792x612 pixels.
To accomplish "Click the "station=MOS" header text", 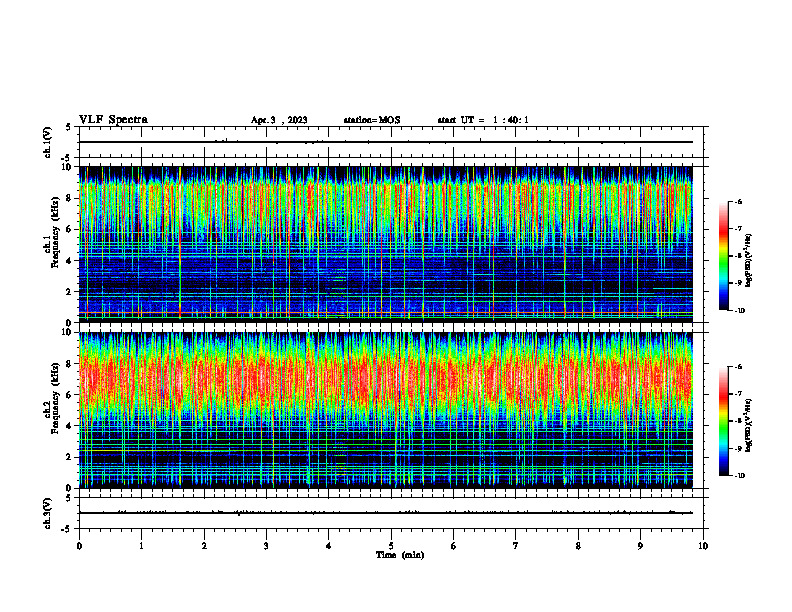I will pos(372,120).
